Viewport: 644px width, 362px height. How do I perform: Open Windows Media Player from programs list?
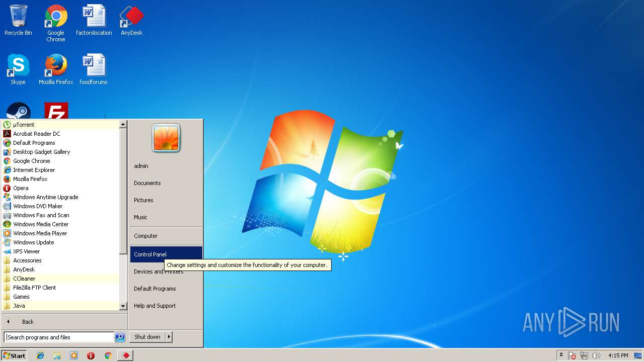[60, 233]
